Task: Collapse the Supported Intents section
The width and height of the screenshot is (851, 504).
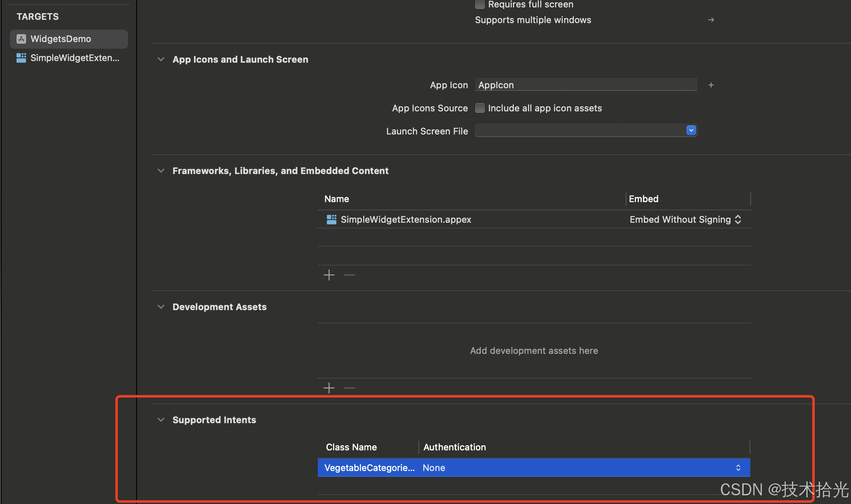Action: click(x=161, y=420)
